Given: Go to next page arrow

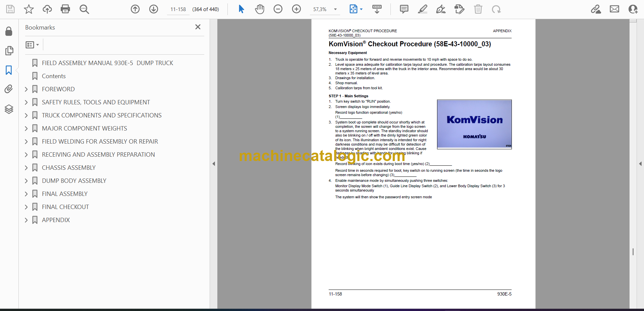Looking at the screenshot, I should (154, 9).
